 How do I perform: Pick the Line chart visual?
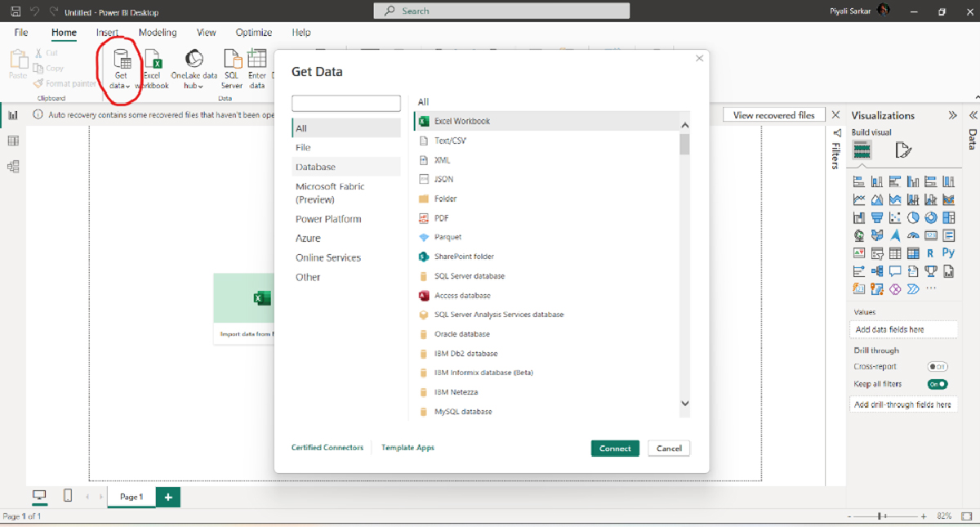pyautogui.click(x=859, y=199)
